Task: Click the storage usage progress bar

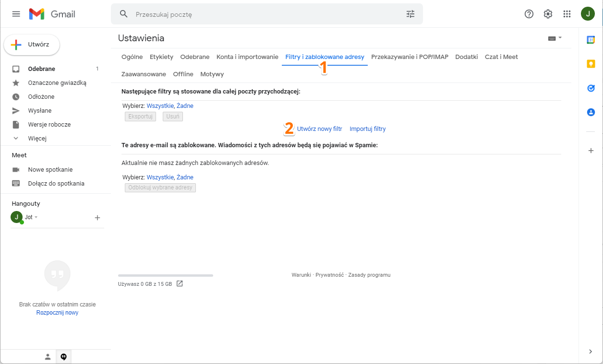Action: point(165,275)
